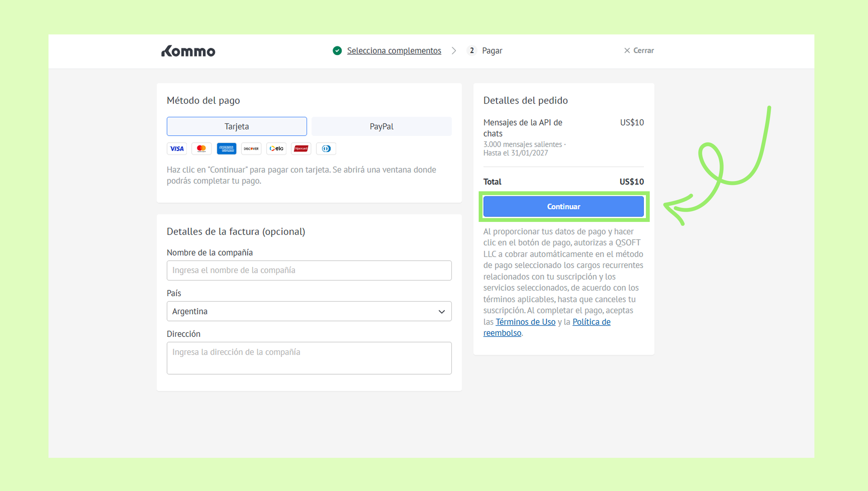Click the step 2 number badge
868x491 pixels.
[472, 51]
